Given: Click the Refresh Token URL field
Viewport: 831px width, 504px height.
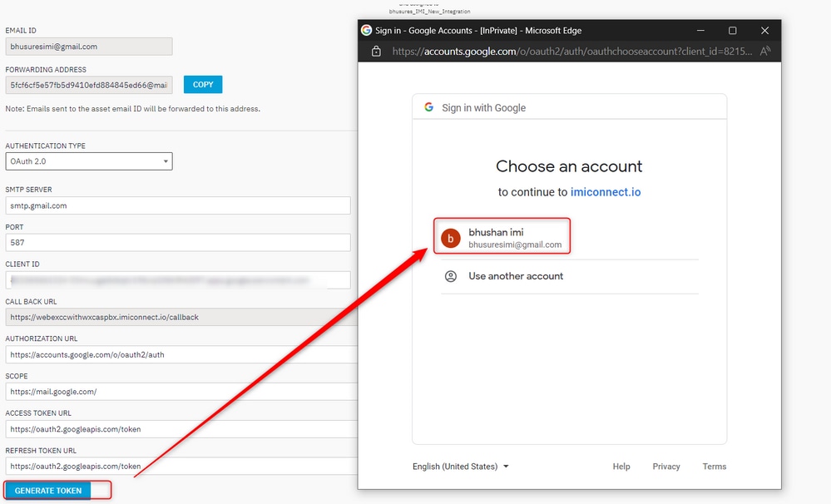Looking at the screenshot, I should pyautogui.click(x=181, y=467).
